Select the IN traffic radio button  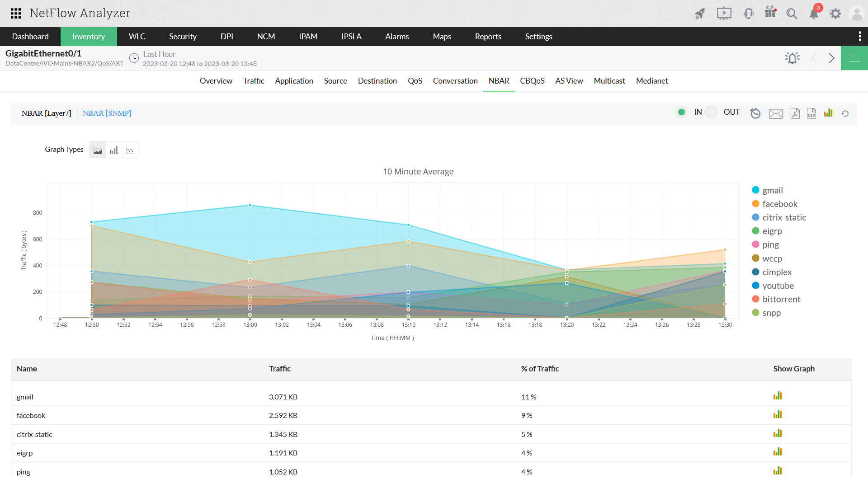[681, 112]
